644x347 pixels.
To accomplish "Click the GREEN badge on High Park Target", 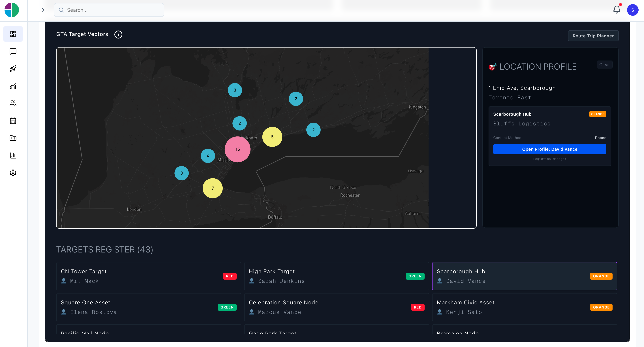I will pyautogui.click(x=415, y=276).
